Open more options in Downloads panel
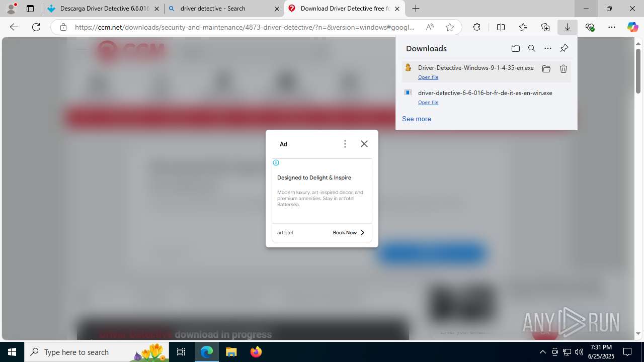This screenshot has width=644, height=362. (x=547, y=48)
